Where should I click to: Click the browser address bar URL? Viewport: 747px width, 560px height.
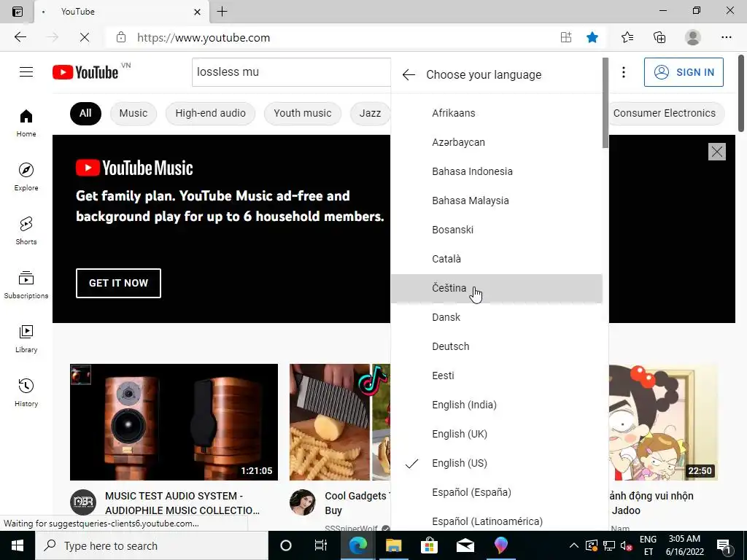click(204, 38)
